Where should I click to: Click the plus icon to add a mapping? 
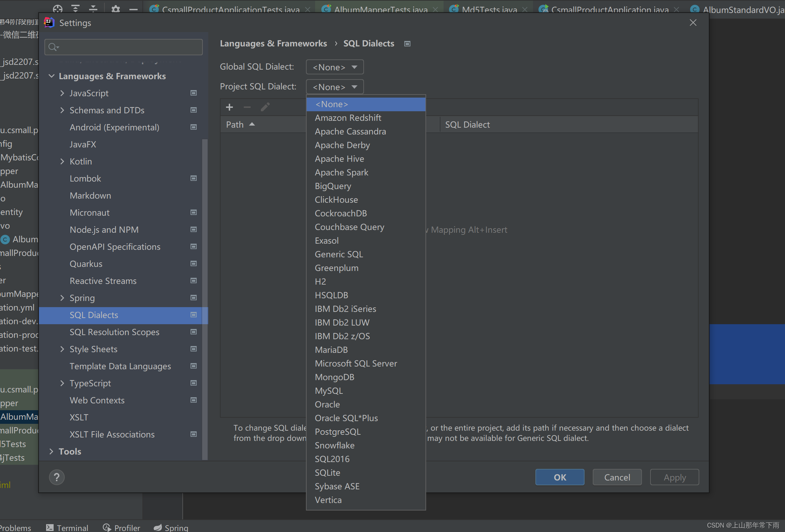coord(229,107)
